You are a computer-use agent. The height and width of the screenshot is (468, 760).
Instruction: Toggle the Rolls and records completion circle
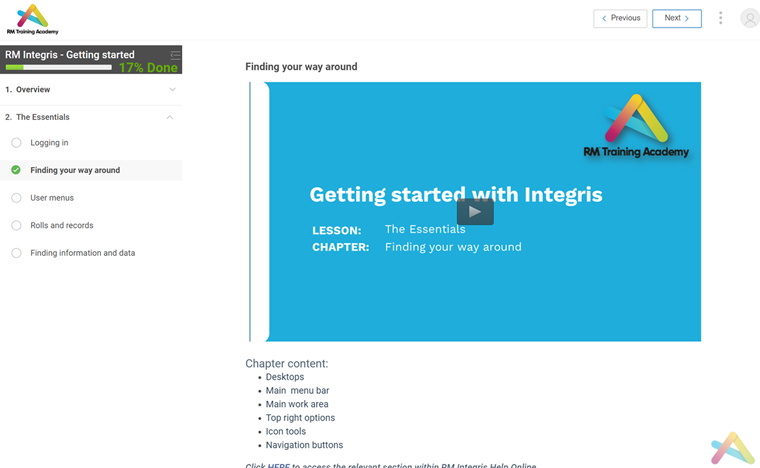(16, 225)
